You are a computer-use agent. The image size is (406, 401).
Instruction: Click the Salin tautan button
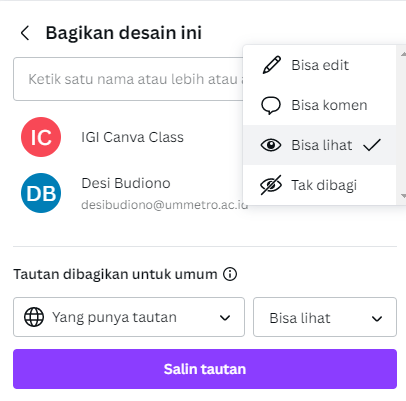pos(205,369)
